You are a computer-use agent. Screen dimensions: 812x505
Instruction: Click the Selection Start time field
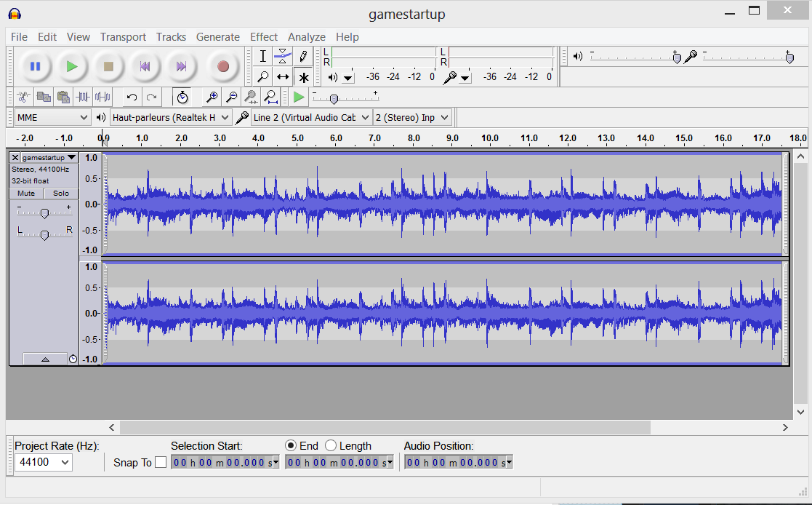coord(225,463)
